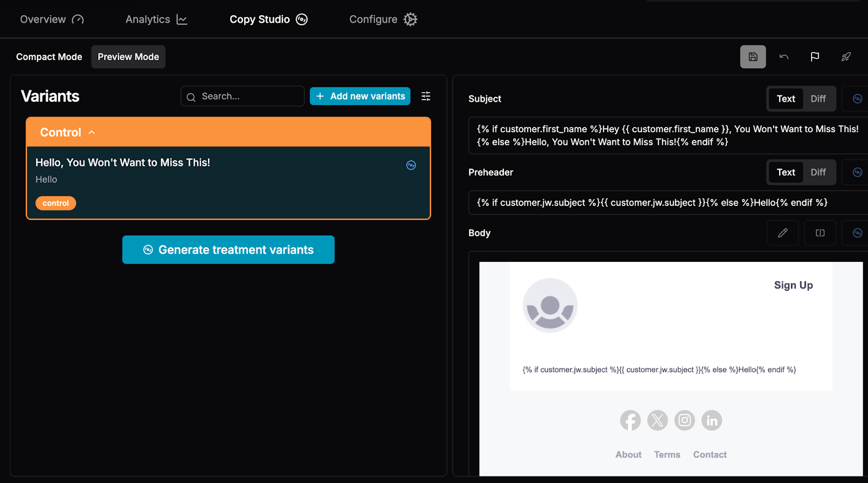
Task: Click the Facebook icon in the email preview
Action: [630, 421]
